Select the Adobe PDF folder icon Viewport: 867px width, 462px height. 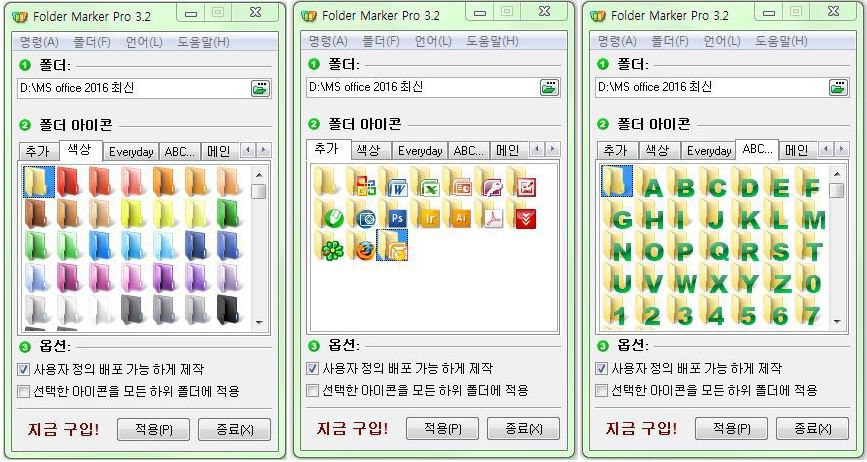490,213
